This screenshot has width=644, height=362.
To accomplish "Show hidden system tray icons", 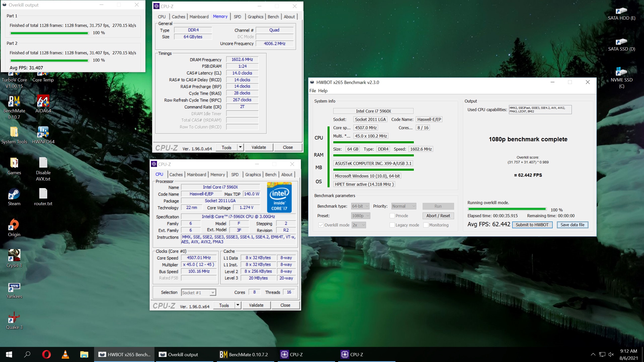I will point(593,354).
